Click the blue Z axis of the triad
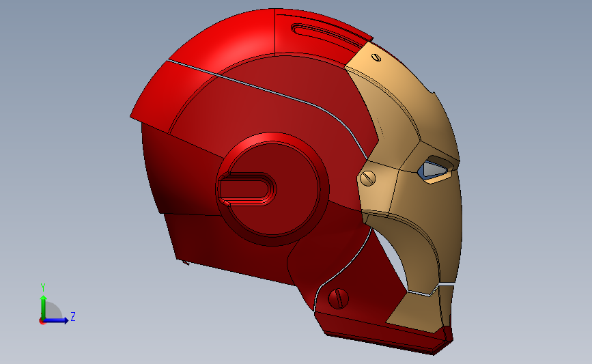This screenshot has width=592, height=364. 56,321
